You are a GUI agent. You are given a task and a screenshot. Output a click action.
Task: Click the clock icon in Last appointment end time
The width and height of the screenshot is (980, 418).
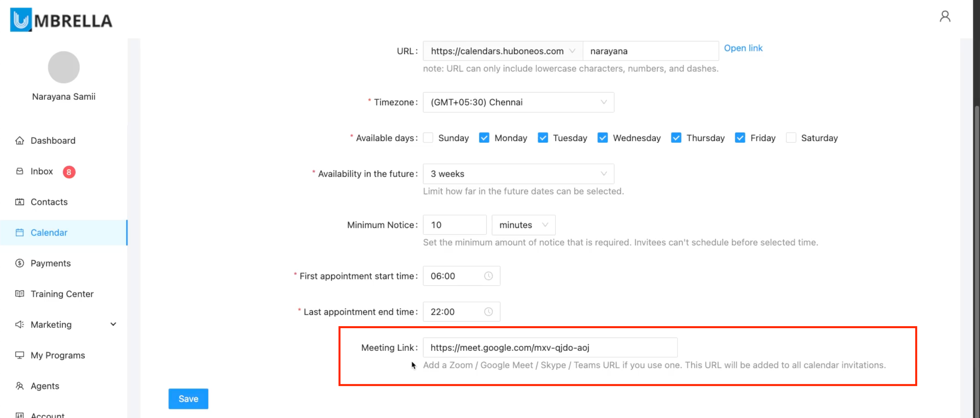tap(488, 312)
